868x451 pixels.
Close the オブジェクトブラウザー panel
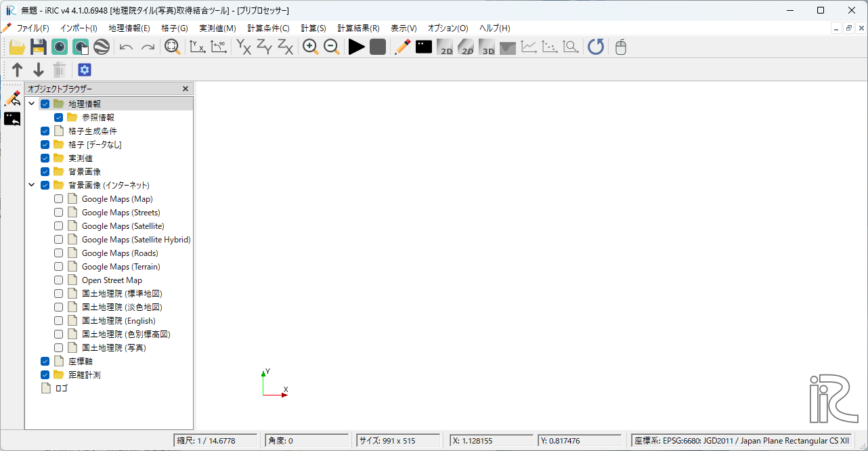tap(186, 89)
